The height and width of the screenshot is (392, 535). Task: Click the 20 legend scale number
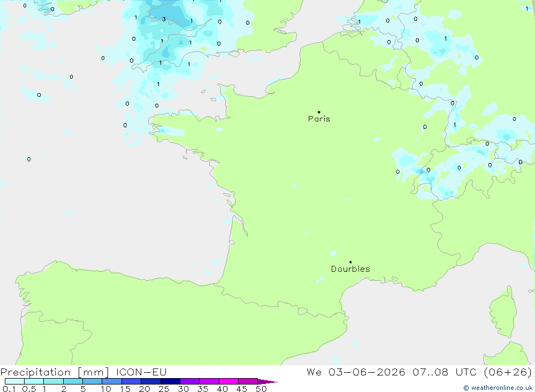point(144,389)
